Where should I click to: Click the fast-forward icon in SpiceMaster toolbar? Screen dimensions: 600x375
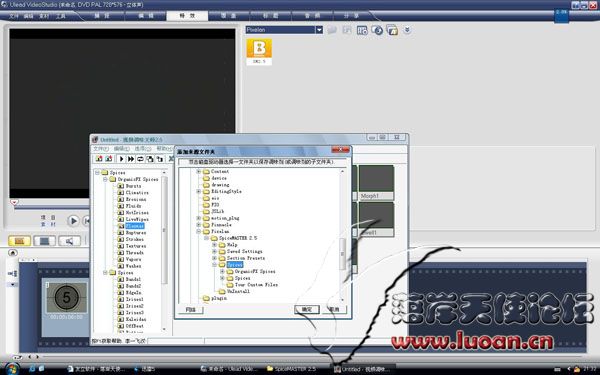(x=131, y=159)
